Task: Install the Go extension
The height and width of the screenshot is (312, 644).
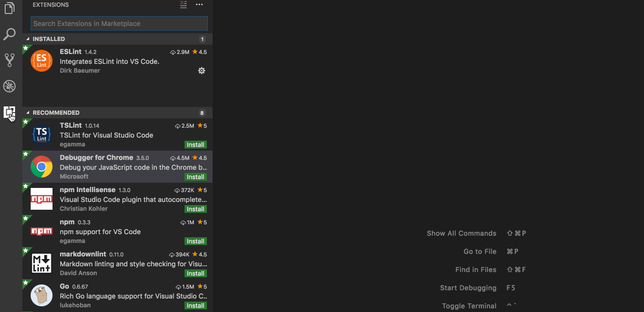Action: pos(195,306)
